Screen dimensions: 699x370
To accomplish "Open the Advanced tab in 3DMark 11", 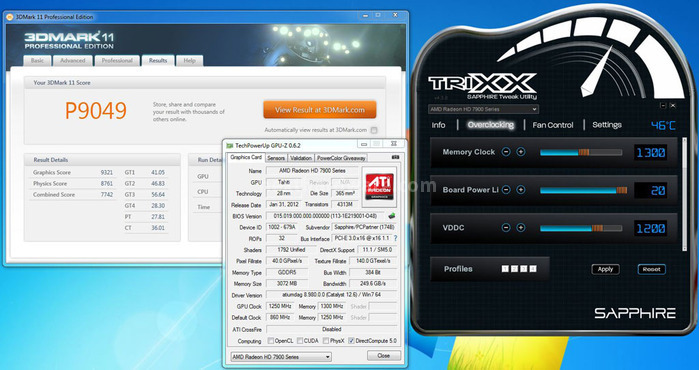I will 73,61.
